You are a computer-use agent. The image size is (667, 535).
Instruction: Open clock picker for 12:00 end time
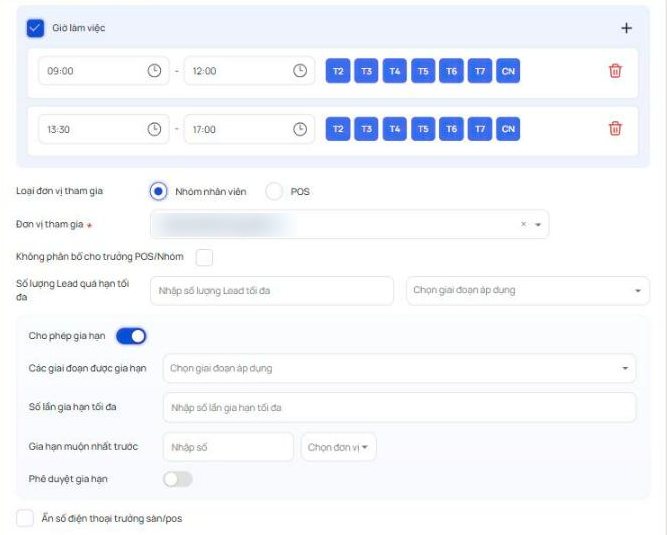pos(300,71)
